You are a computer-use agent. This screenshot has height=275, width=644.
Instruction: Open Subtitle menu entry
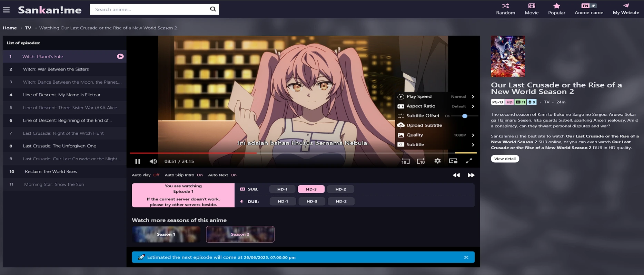[415, 145]
